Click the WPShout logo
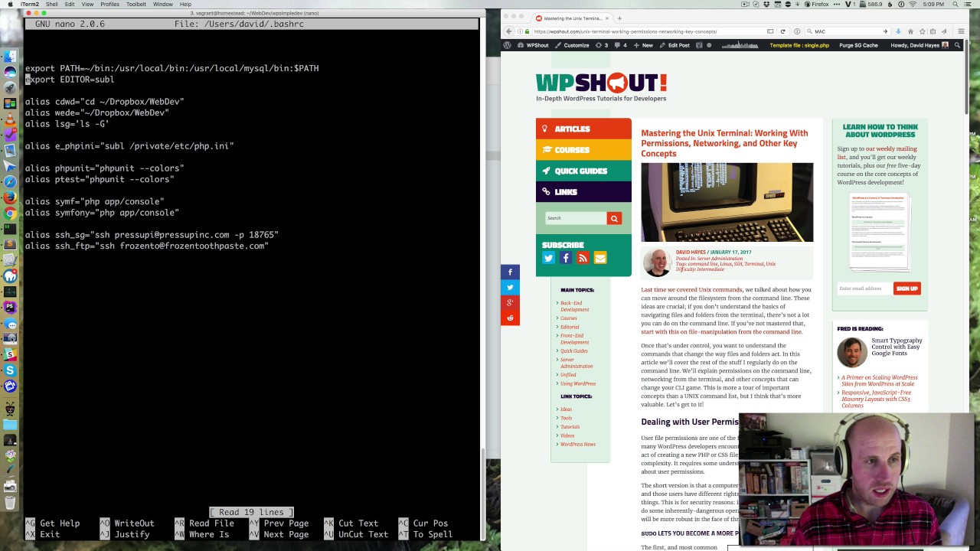The width and height of the screenshot is (980, 551). point(601,87)
